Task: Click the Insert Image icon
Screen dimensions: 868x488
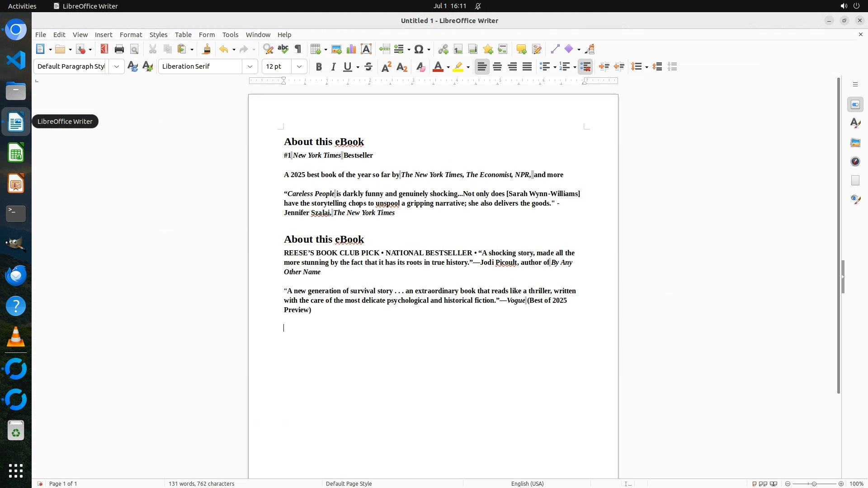Action: [336, 49]
